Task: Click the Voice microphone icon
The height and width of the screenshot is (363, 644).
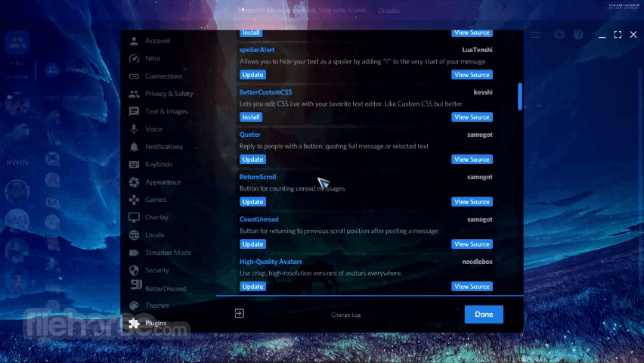Action: click(x=134, y=129)
